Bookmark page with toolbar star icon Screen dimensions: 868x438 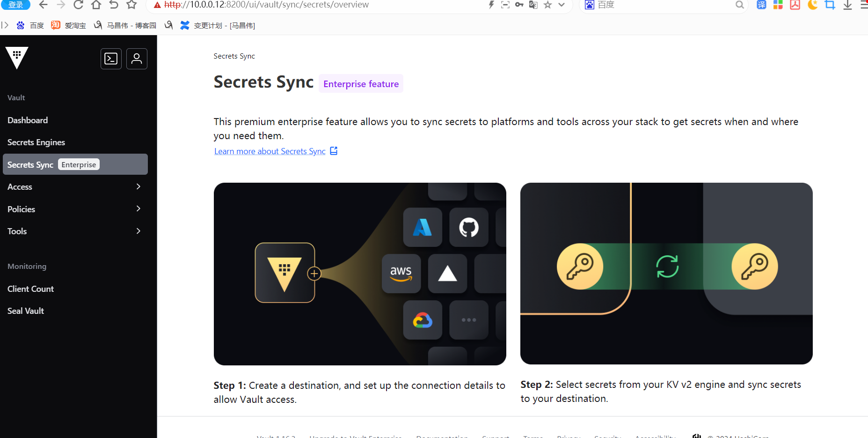[131, 5]
